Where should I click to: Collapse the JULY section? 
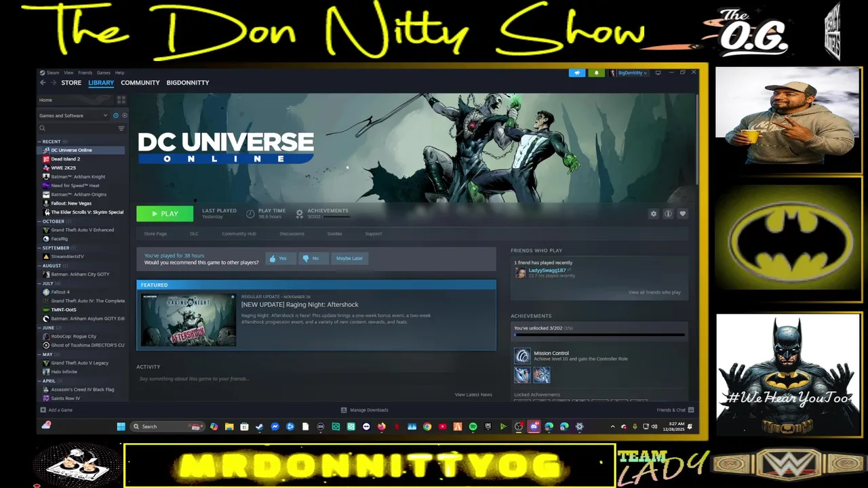pos(47,283)
